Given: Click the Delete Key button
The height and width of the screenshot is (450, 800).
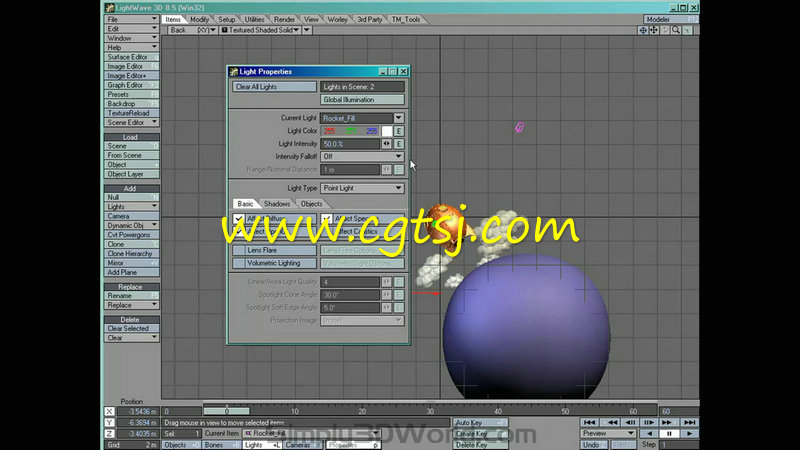Looking at the screenshot, I should [480, 445].
